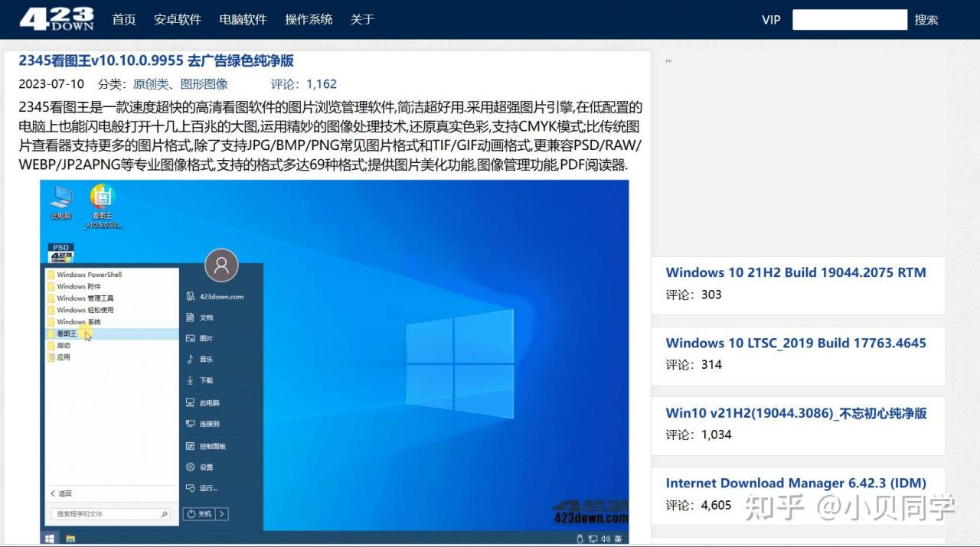Screen dimensions: 980x547
Task: Click the Windows Start button
Action: pyautogui.click(x=50, y=539)
